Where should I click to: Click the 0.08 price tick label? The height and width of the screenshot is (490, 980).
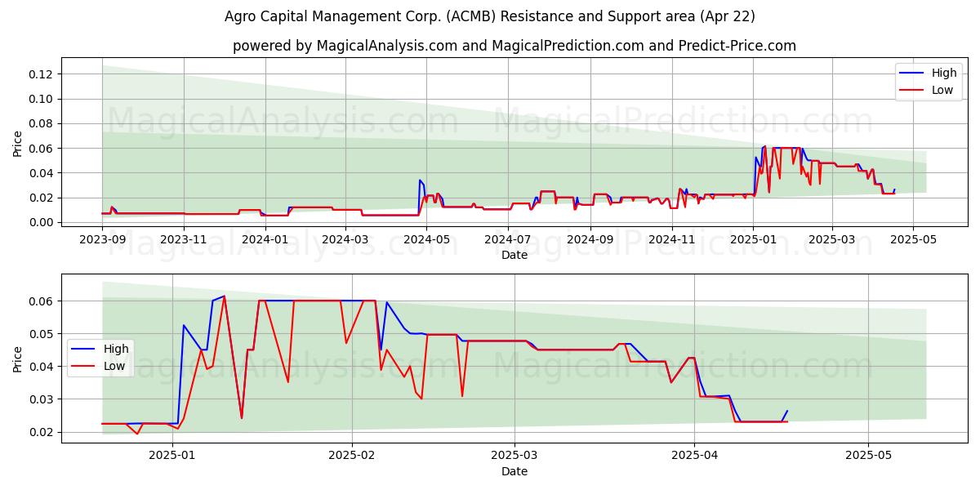click(x=42, y=123)
